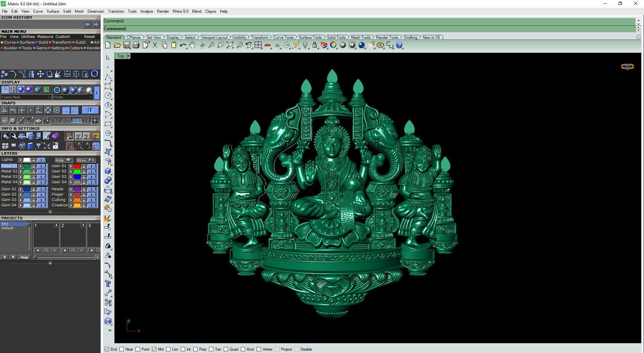This screenshot has width=644, height=353.
Task: Click the first Command input line
Action: tap(369, 21)
